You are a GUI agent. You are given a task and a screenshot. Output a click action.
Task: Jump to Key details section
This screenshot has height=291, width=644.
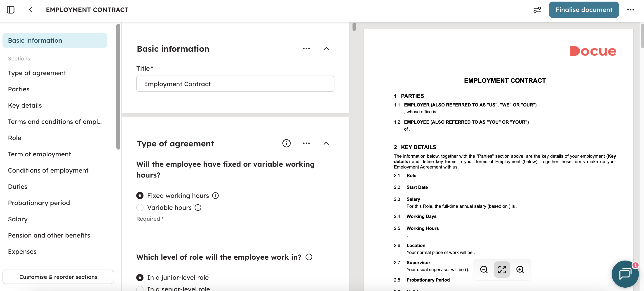(x=25, y=105)
